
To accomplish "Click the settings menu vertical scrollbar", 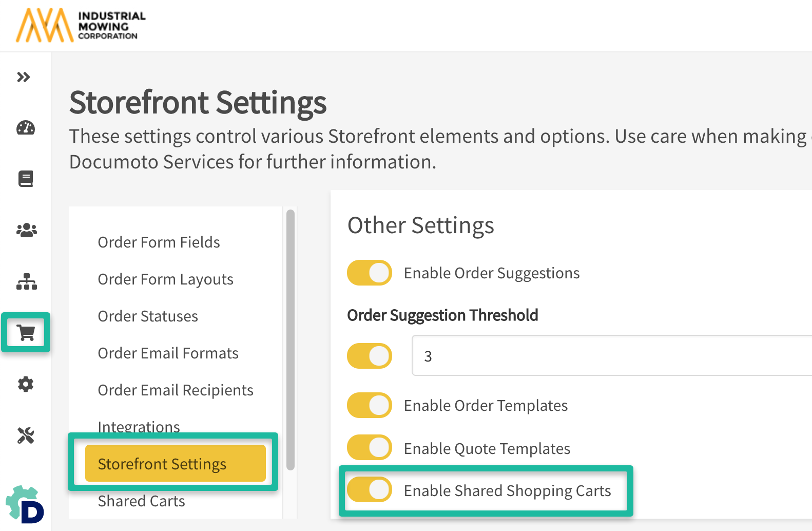I will [291, 339].
